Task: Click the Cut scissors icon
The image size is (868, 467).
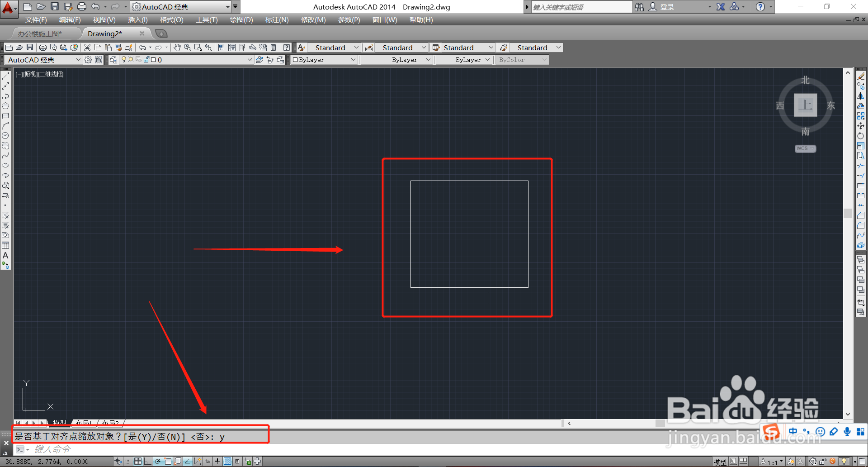Action: [87, 48]
